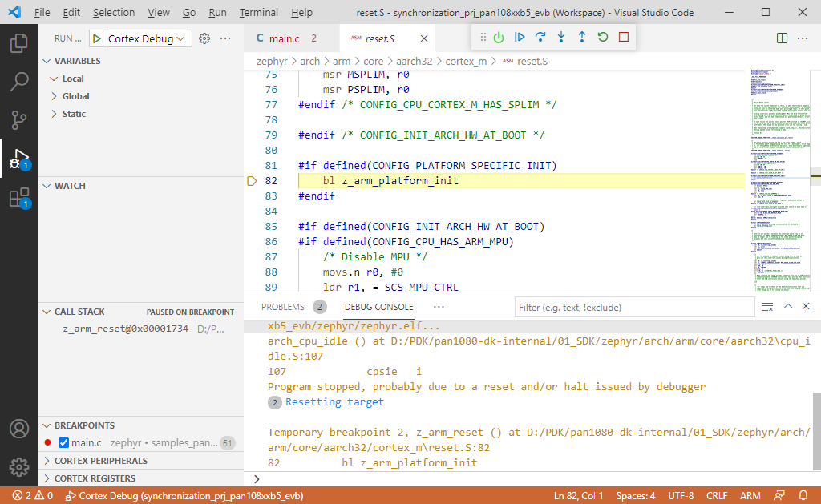Open the Run and Debug view
This screenshot has height=504, width=821.
tap(19, 159)
